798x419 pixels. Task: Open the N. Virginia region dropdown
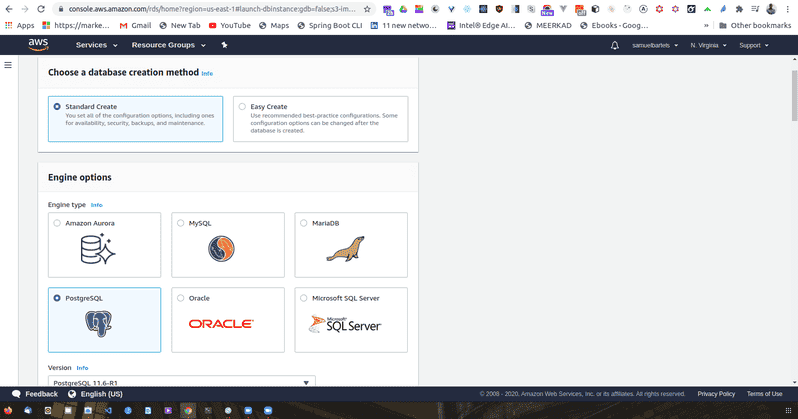pyautogui.click(x=708, y=45)
